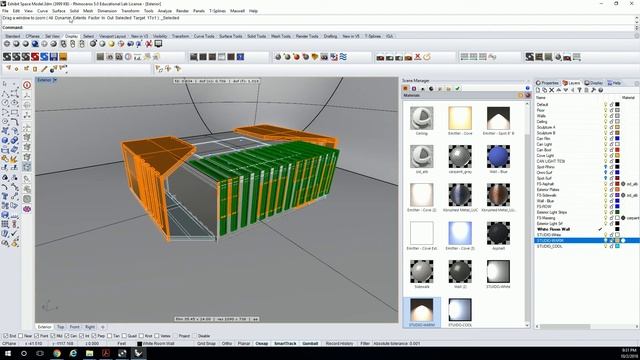Switch to the Curve Tools toolbar tab
Image resolution: width=640 pixels, height=360 pixels.
[204, 36]
